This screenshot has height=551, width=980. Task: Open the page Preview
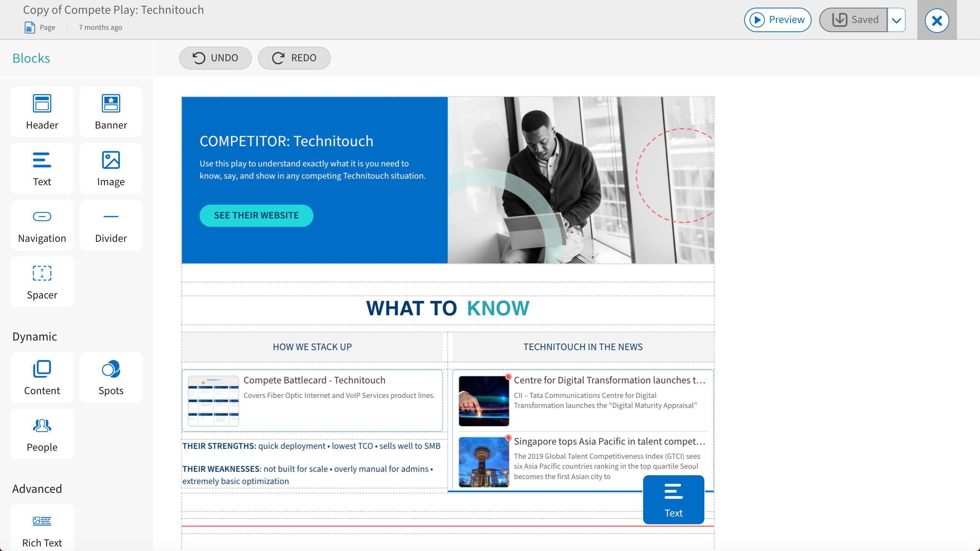pos(777,20)
